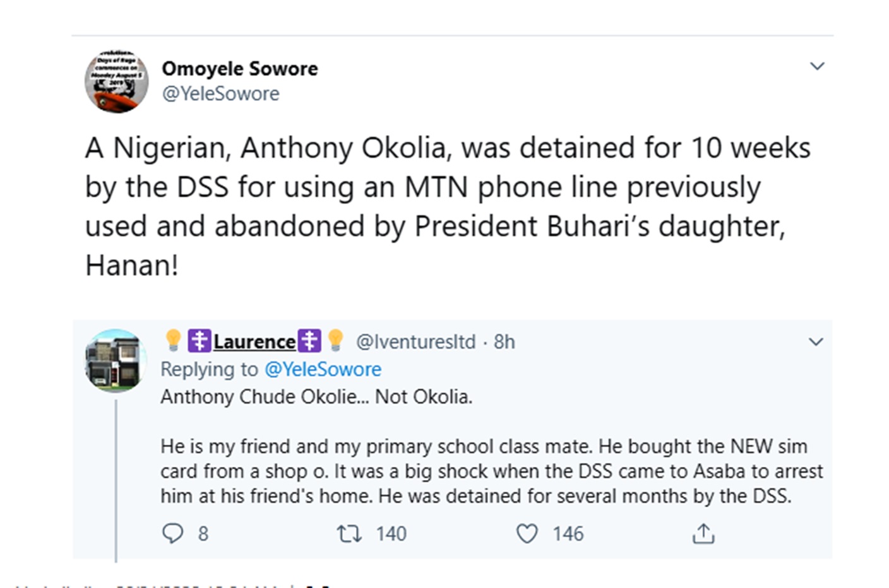The height and width of the screenshot is (588, 889).
Task: Retweet Laurence's reply using the retweet icon
Action: click(349, 534)
